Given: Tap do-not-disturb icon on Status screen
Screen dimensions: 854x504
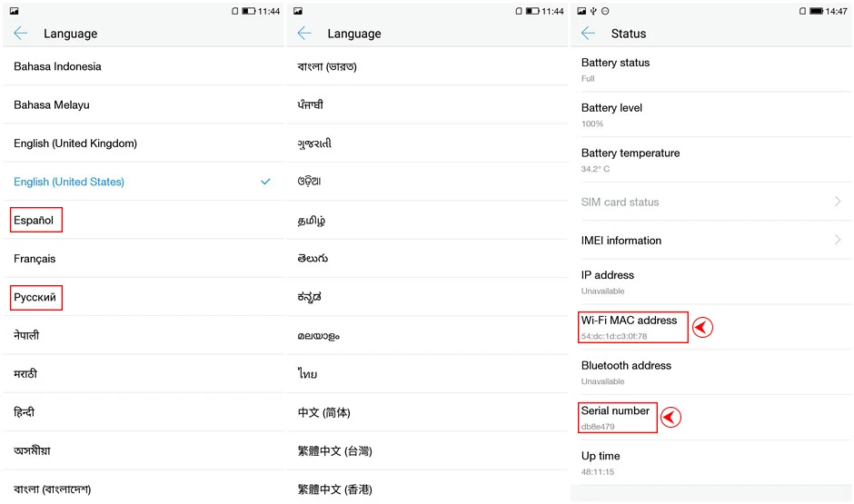Looking at the screenshot, I should click(605, 11).
